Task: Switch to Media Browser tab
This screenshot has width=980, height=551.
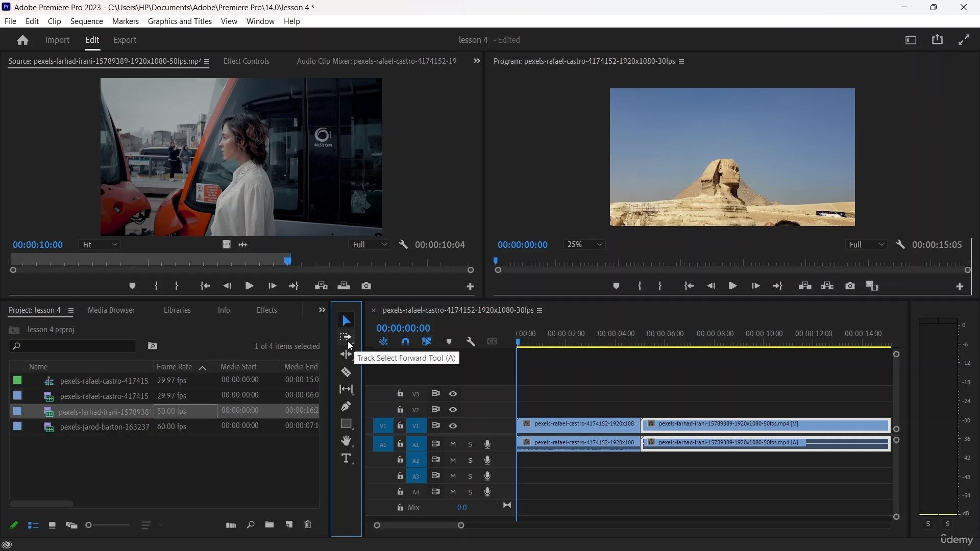Action: point(111,310)
